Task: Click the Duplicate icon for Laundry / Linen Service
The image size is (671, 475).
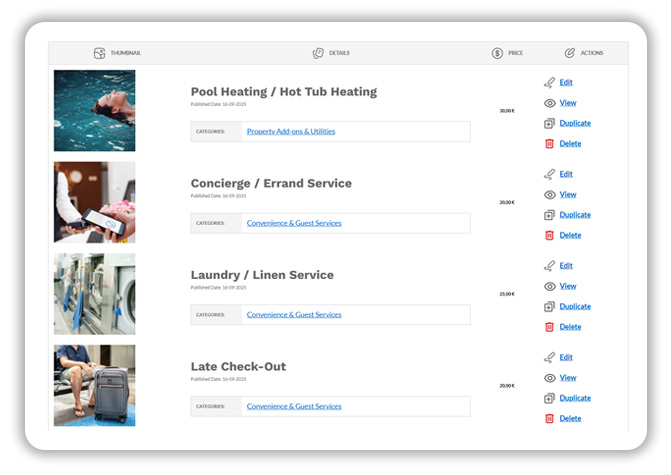Action: (549, 307)
